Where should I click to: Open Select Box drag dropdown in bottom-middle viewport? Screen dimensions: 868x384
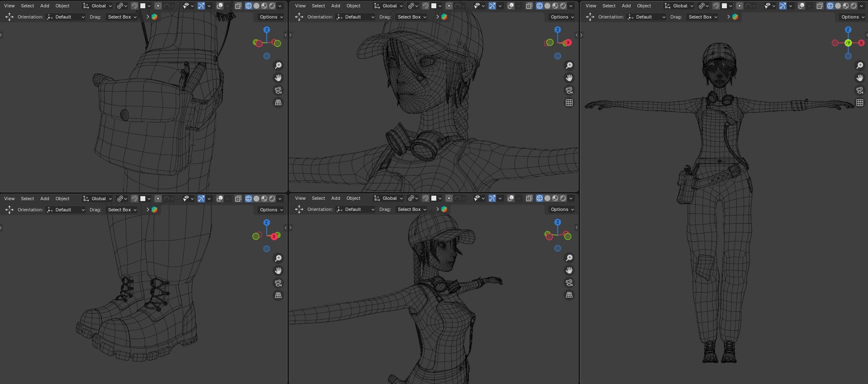pyautogui.click(x=412, y=209)
